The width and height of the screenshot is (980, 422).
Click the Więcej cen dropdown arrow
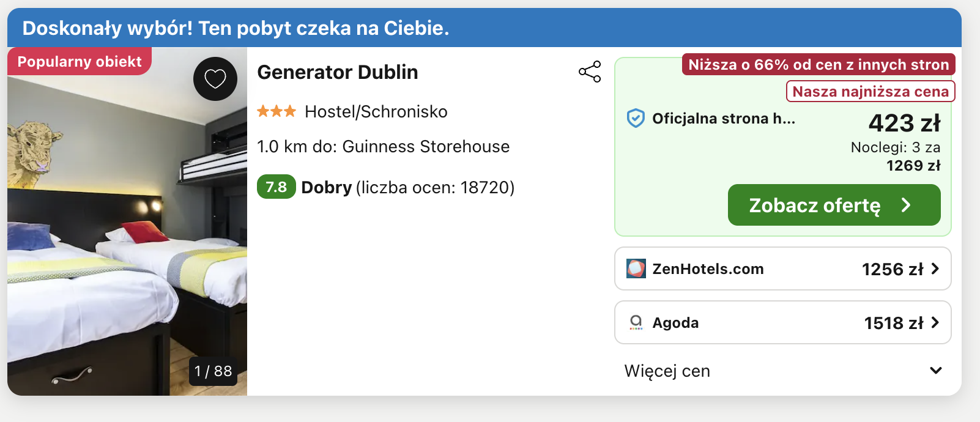click(935, 371)
